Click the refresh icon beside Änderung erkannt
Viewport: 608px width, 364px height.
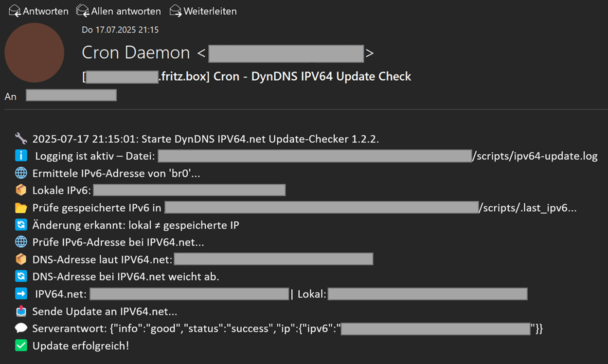coord(21,225)
